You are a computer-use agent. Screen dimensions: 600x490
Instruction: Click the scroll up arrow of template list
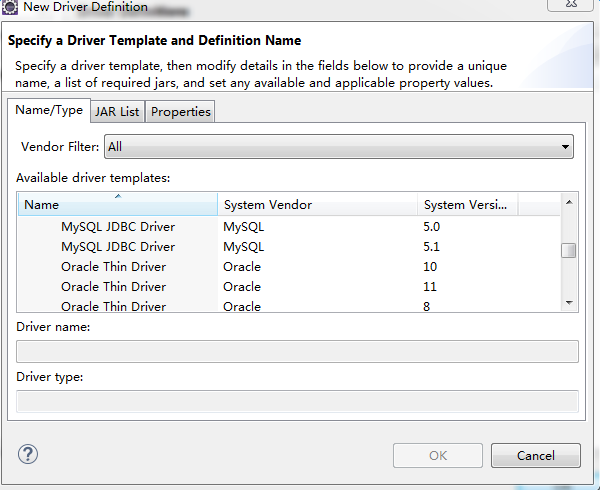[x=569, y=202]
